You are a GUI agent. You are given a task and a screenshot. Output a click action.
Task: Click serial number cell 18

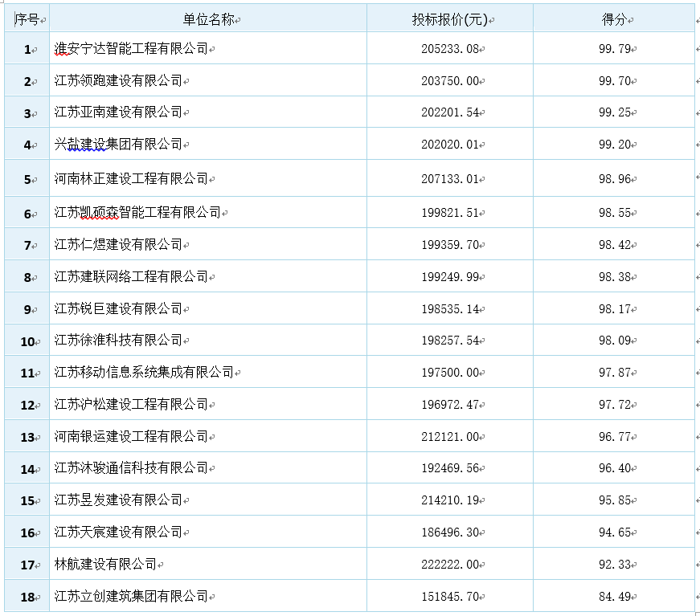(x=27, y=597)
